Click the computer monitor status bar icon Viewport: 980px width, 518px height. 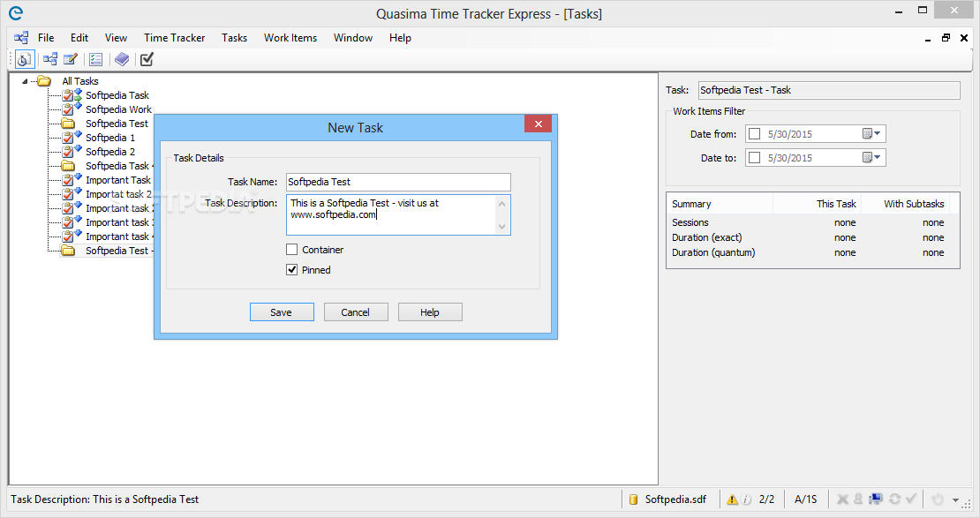876,499
